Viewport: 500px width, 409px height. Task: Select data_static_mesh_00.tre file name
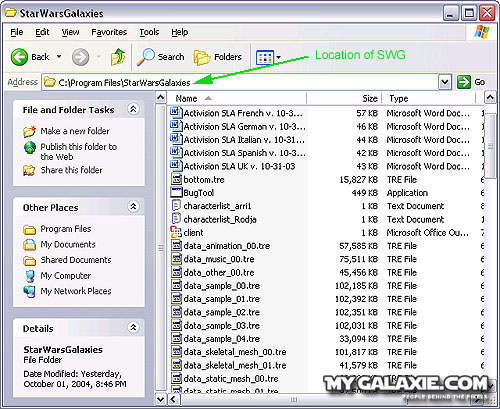(x=231, y=379)
